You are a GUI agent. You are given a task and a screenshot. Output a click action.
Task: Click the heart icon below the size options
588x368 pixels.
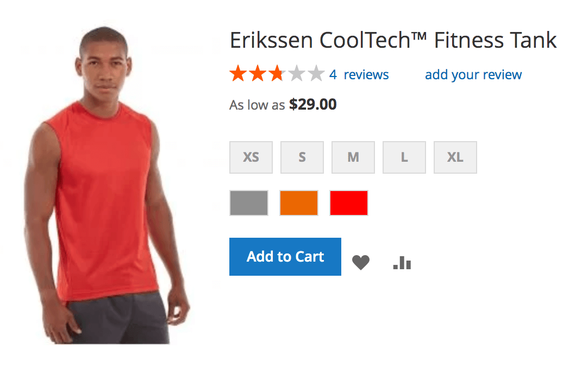361,262
